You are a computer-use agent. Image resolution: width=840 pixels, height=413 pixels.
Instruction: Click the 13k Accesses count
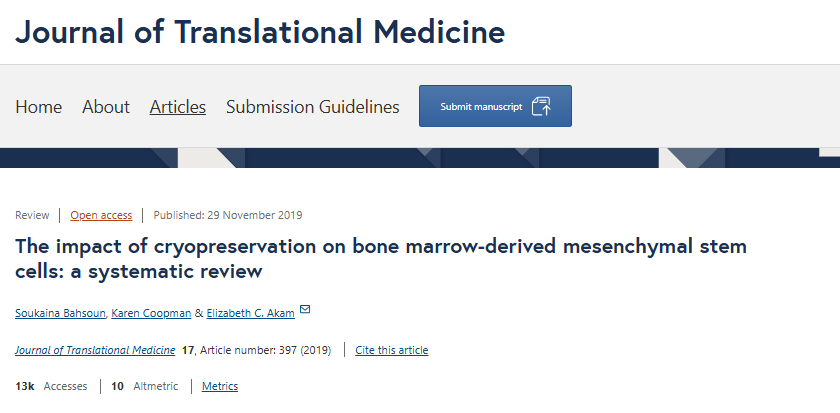pos(51,386)
